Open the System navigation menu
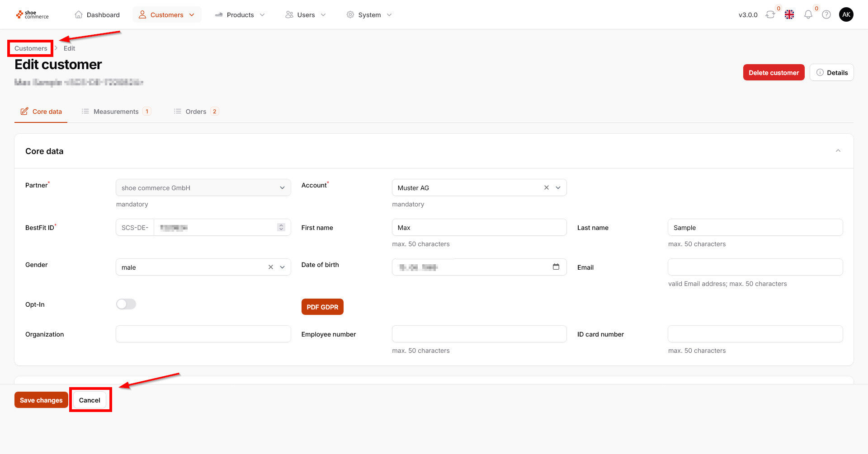 tap(369, 15)
